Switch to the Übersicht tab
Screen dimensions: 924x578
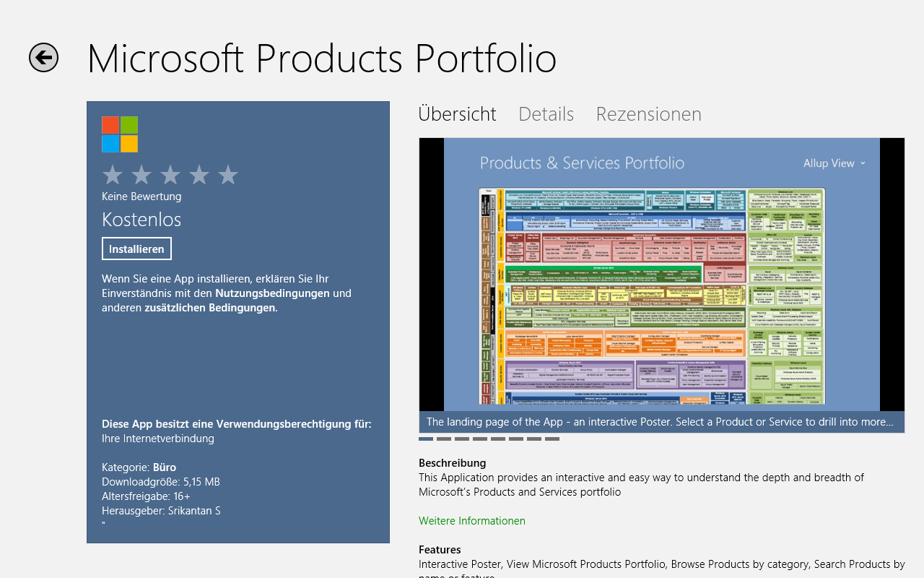[458, 114]
